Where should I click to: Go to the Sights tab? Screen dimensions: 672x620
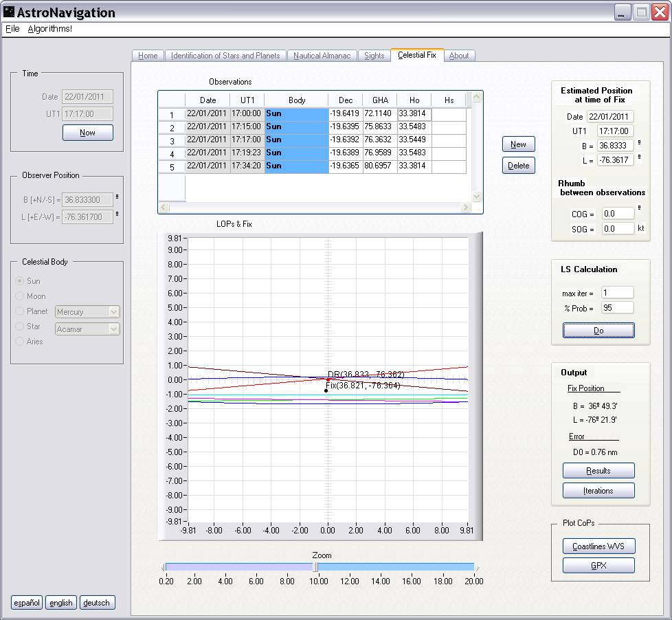(x=374, y=56)
